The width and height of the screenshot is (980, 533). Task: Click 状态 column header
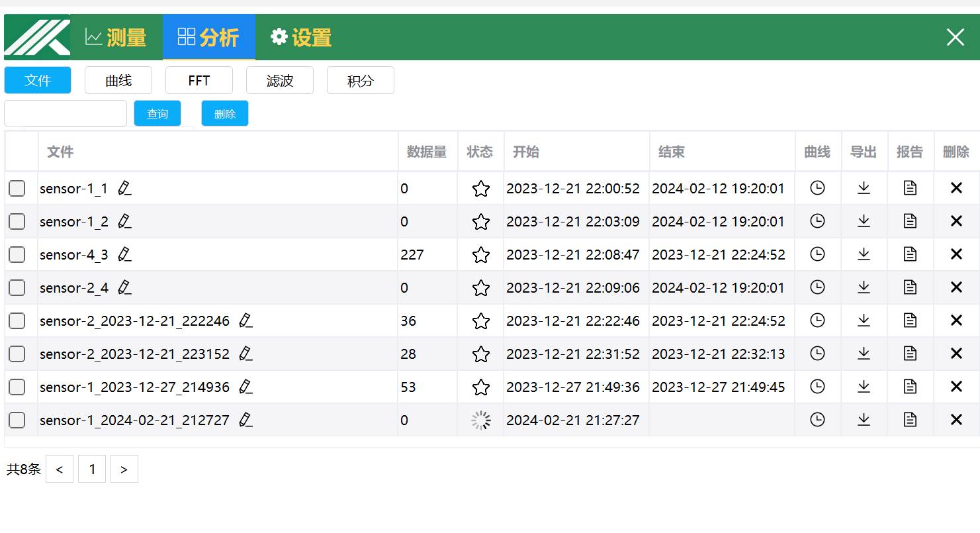tap(480, 152)
